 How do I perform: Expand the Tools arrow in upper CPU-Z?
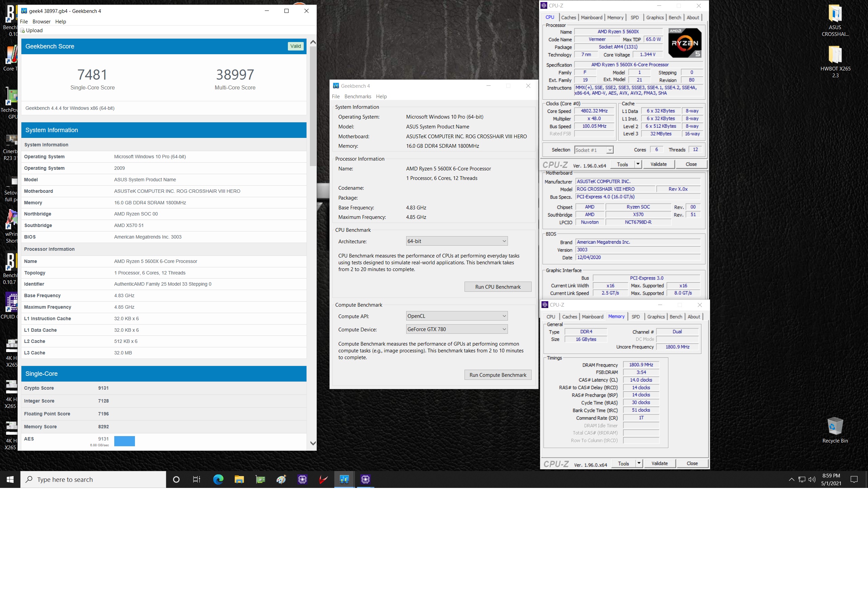[x=638, y=164]
